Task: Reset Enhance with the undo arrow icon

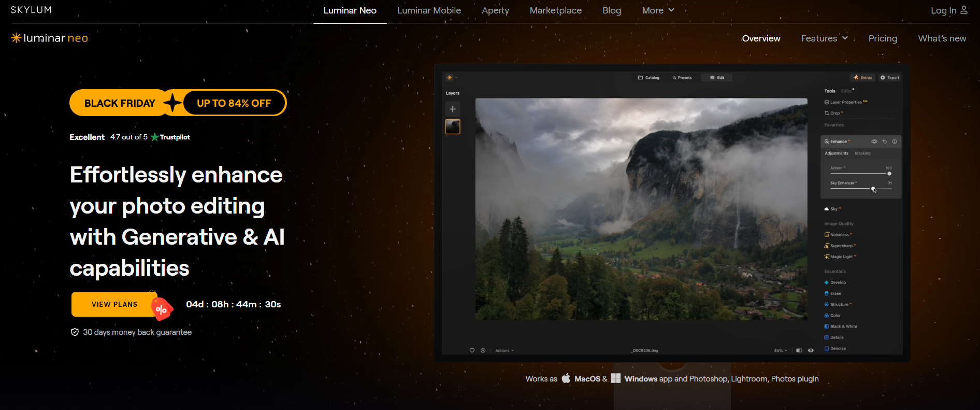Action: coord(885,142)
